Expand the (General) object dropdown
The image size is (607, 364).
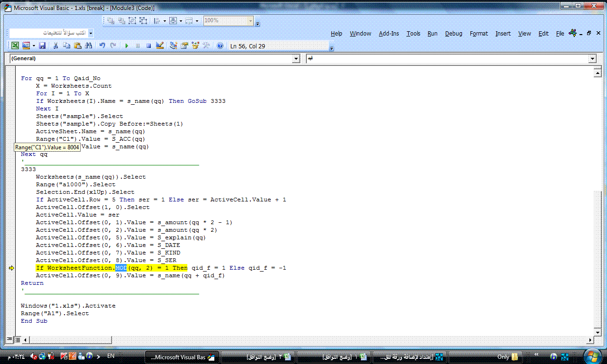[x=296, y=59]
